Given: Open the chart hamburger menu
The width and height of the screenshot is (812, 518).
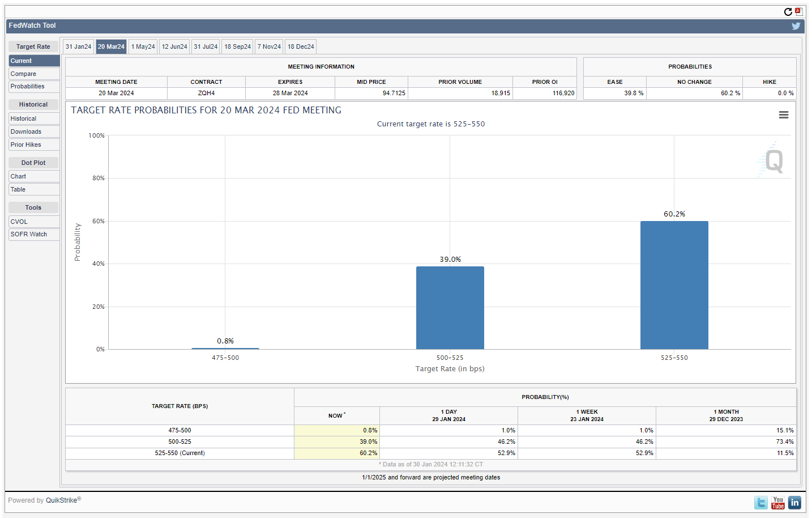Looking at the screenshot, I should [x=783, y=115].
